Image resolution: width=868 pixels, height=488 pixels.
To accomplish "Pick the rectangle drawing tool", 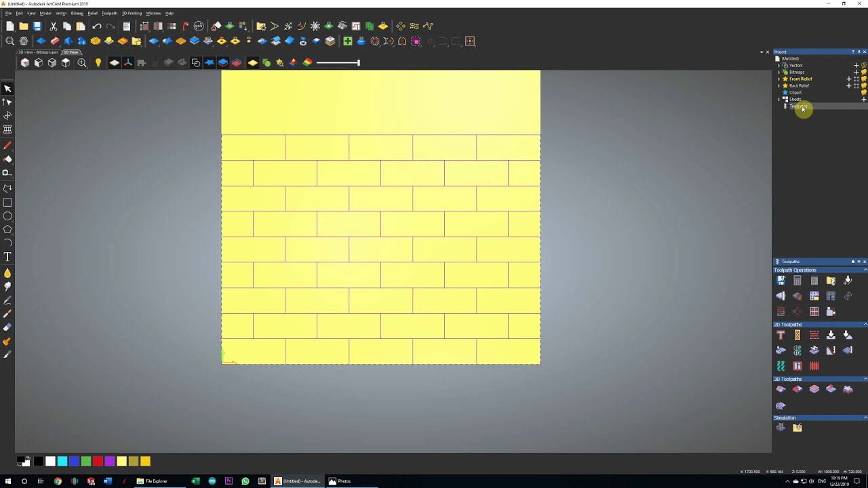I will click(7, 203).
